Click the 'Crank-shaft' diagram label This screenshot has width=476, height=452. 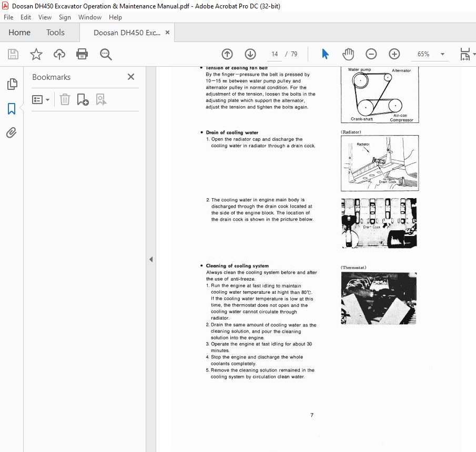pyautogui.click(x=361, y=119)
